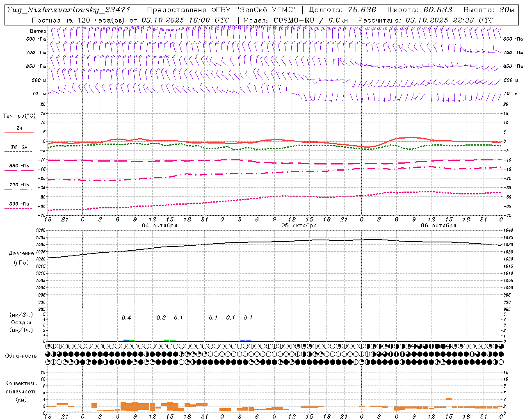Click the 'Рассчитано: 03.10.2025 22:38 UTC' timestamp
525x420 pixels.
pyautogui.click(x=426, y=20)
